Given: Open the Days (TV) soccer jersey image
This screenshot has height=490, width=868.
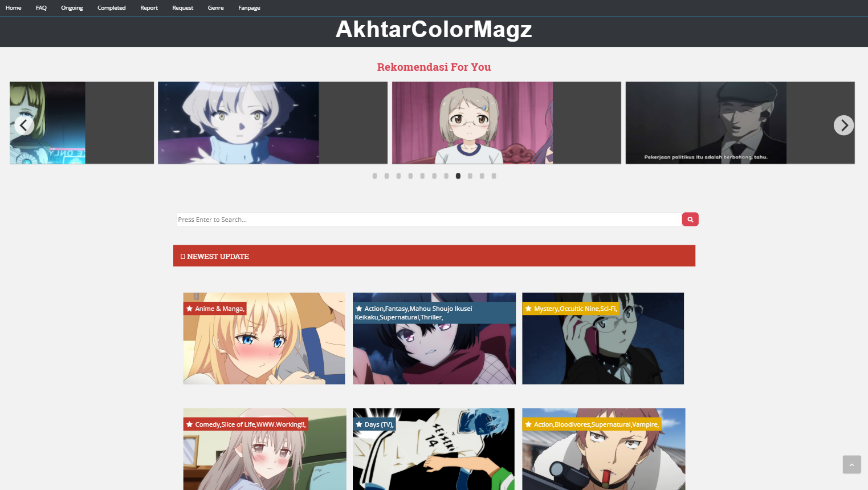Looking at the screenshot, I should coord(434,449).
